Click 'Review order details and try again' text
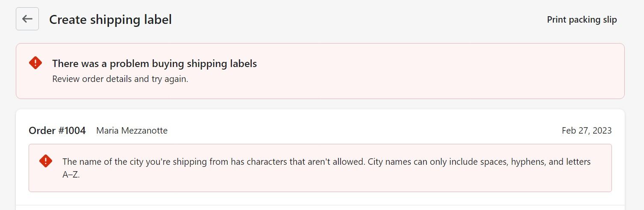The image size is (644, 210). point(120,79)
